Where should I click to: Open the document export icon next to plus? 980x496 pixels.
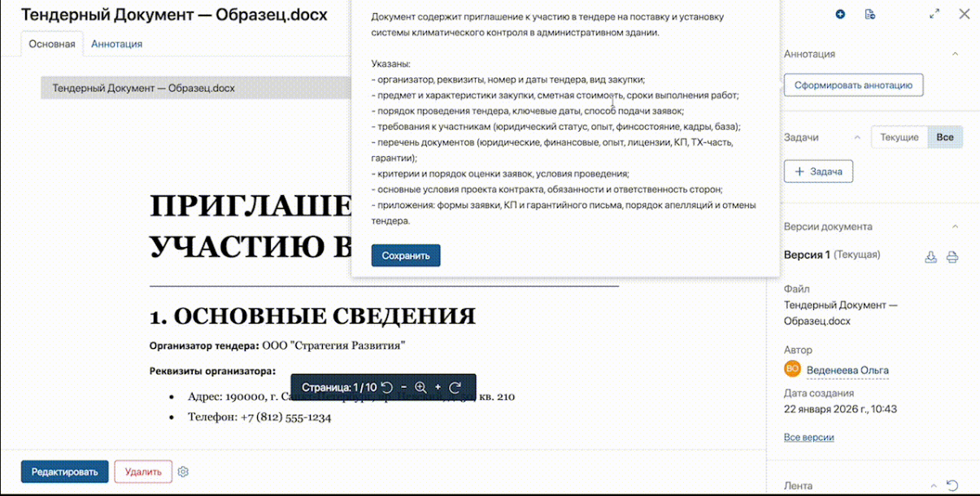[x=869, y=14]
